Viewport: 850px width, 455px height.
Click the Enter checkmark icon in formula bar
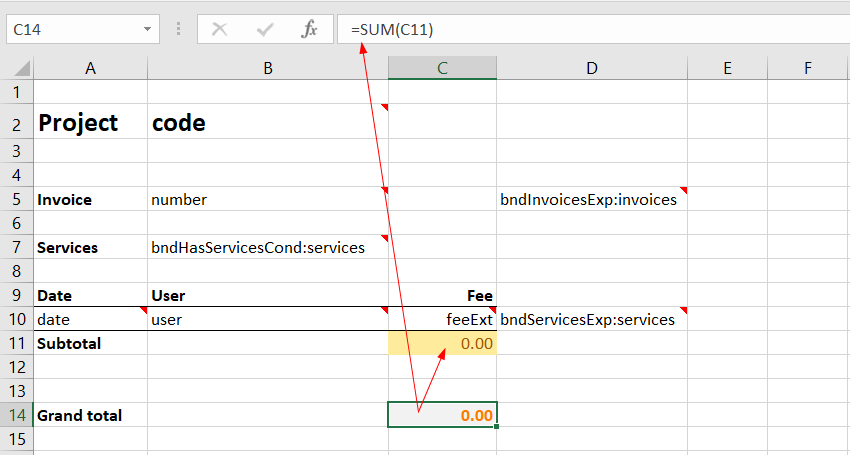pos(265,29)
